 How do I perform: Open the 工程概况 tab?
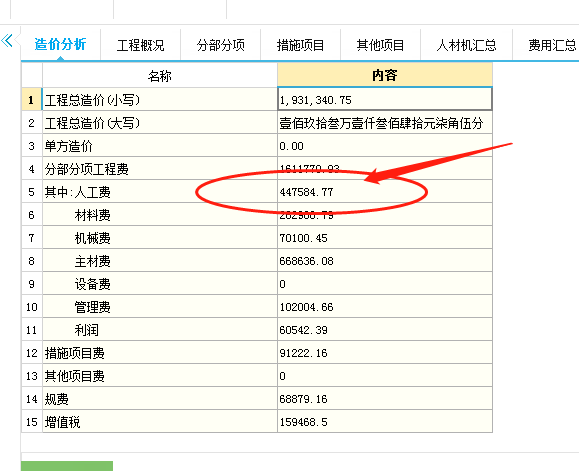click(x=140, y=45)
